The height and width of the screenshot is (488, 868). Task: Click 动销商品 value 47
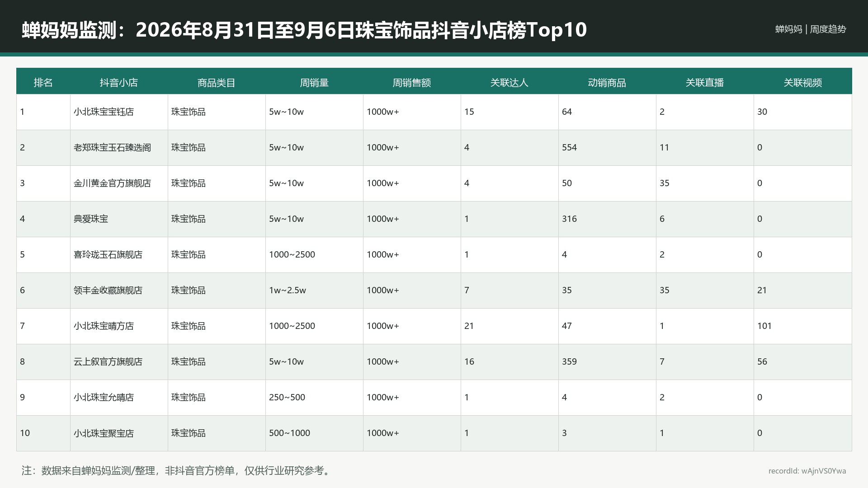(x=567, y=326)
